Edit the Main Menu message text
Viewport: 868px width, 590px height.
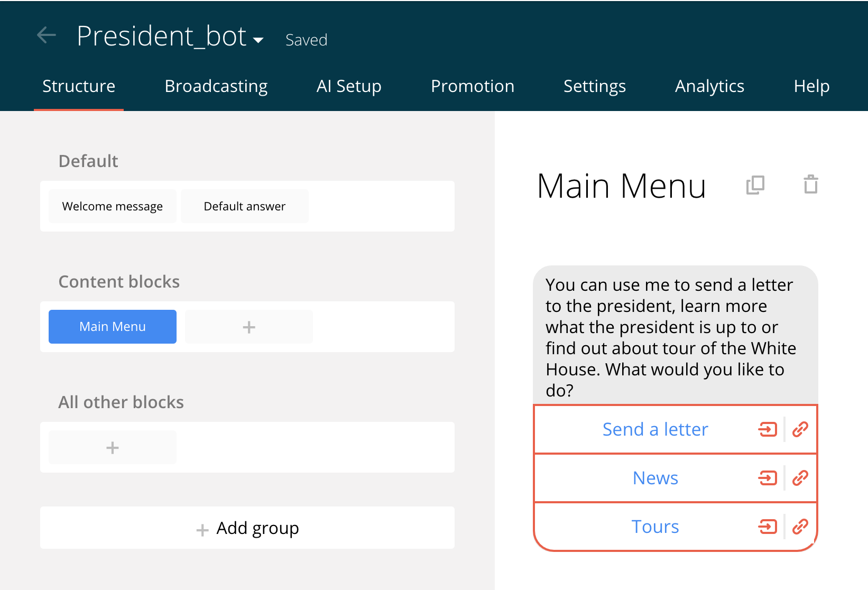pos(670,337)
